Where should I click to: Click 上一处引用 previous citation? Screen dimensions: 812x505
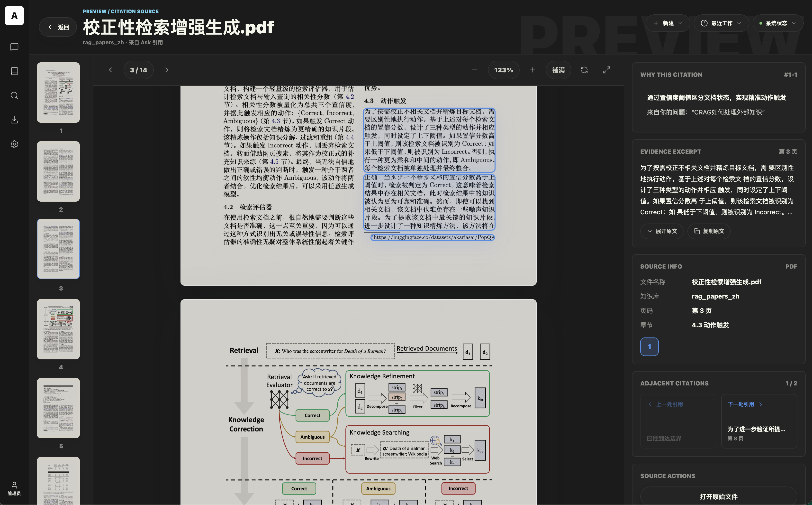click(x=678, y=421)
